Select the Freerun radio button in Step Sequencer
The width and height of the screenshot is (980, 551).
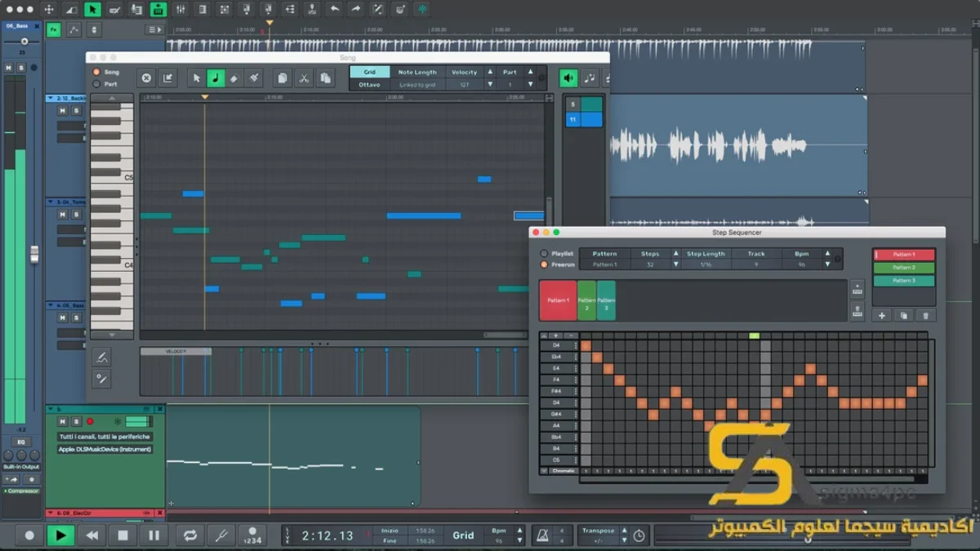pyautogui.click(x=544, y=264)
